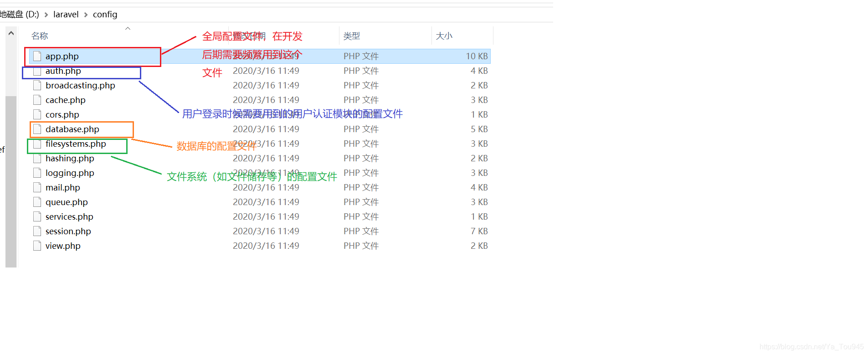Select the auth.php file name
Image resolution: width=868 pixels, height=355 pixels.
[63, 71]
